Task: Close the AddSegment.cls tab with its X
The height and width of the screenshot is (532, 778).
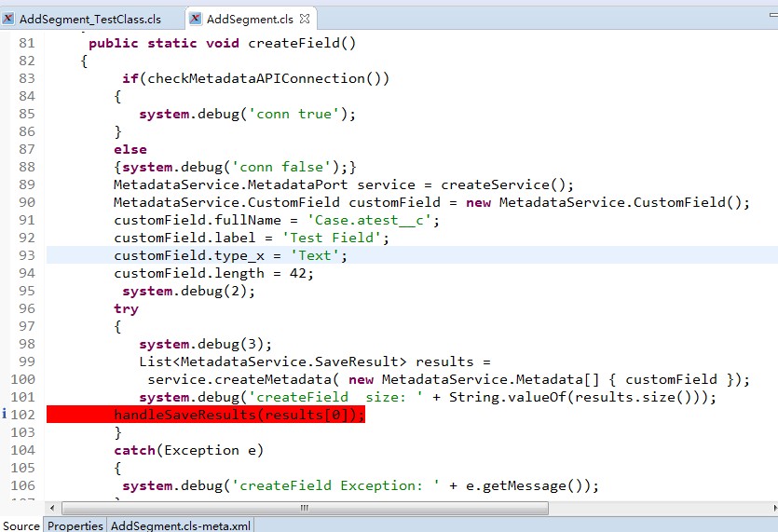Action: pyautogui.click(x=305, y=19)
